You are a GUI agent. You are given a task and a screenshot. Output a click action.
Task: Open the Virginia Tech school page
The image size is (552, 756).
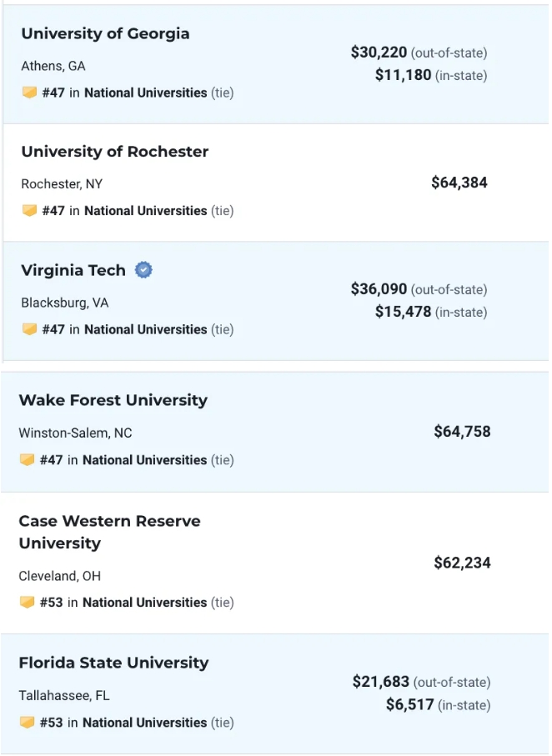coord(73,270)
